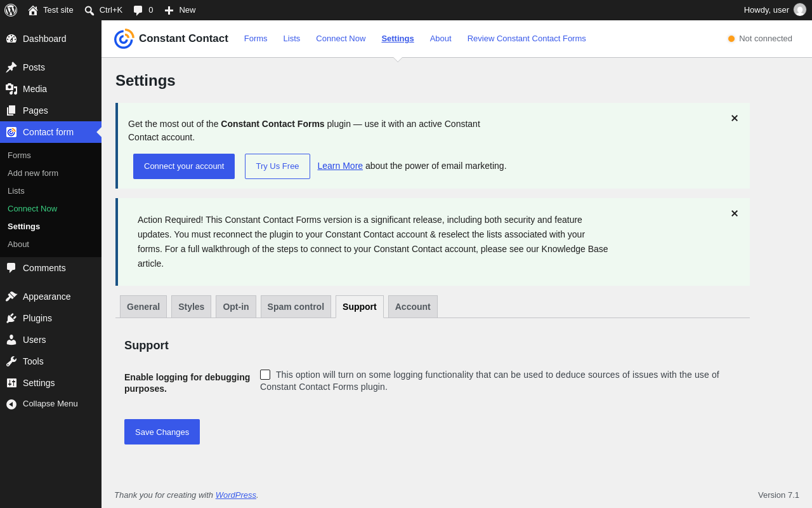Viewport: 812px width, 508px height.
Task: Dismiss the Action Required notice
Action: pos(735,213)
